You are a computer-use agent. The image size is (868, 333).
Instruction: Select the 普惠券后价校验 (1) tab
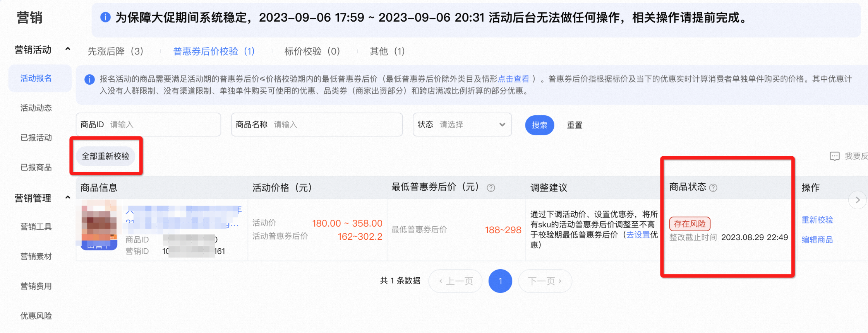[214, 51]
